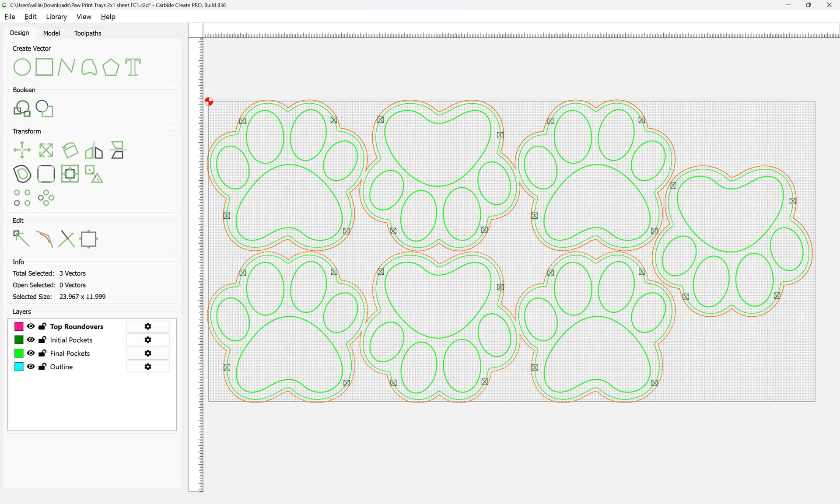
Task: Select the Node Edit tool
Action: (21, 239)
